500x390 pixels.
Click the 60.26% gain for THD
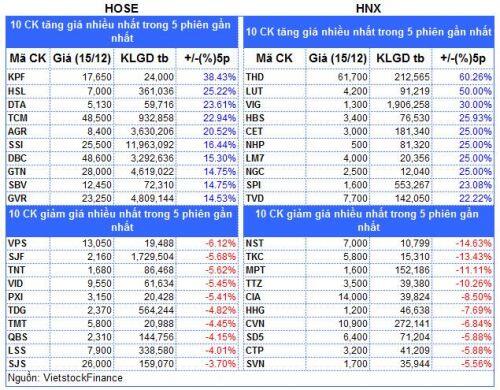point(475,77)
